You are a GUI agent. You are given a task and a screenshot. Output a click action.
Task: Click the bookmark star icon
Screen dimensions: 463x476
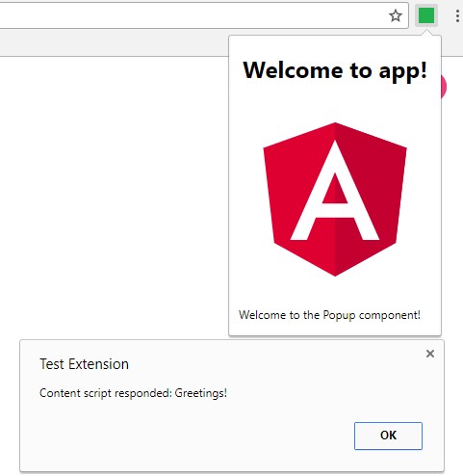pos(396,15)
